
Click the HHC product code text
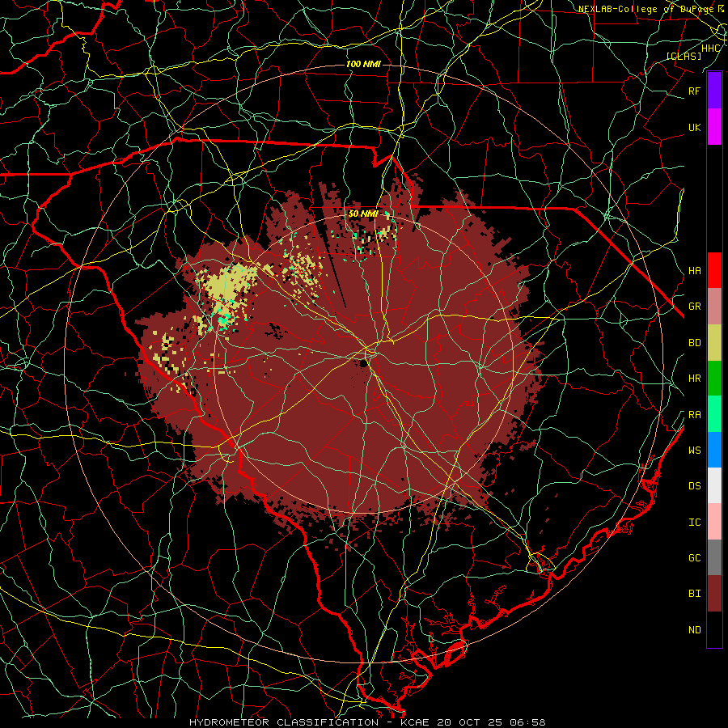point(711,49)
